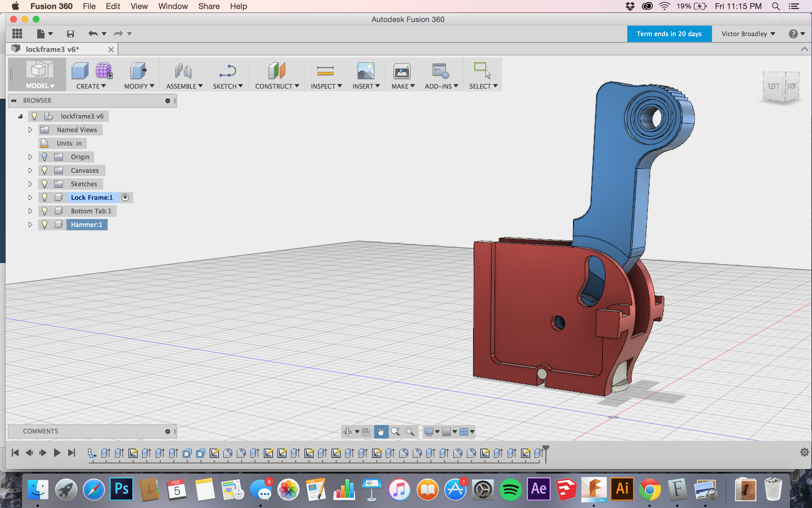
Task: Expand the Sketches folder arrow
Action: tap(30, 184)
